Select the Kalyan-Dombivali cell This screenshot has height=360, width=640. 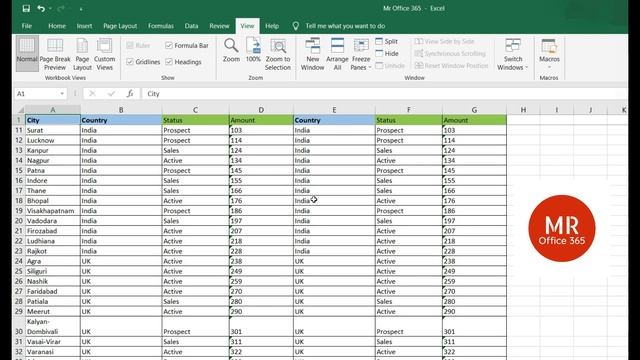[x=53, y=327]
